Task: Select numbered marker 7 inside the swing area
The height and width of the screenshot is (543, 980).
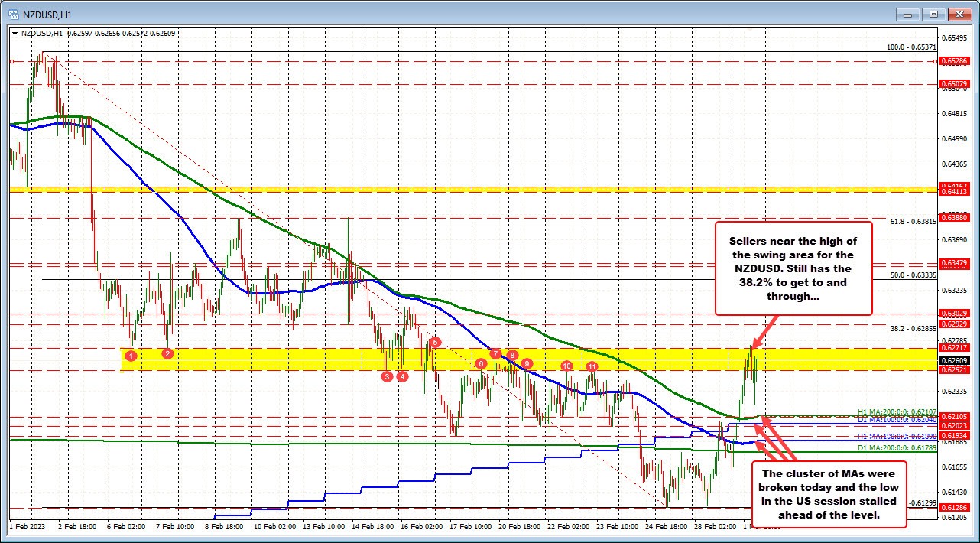Action: point(495,354)
